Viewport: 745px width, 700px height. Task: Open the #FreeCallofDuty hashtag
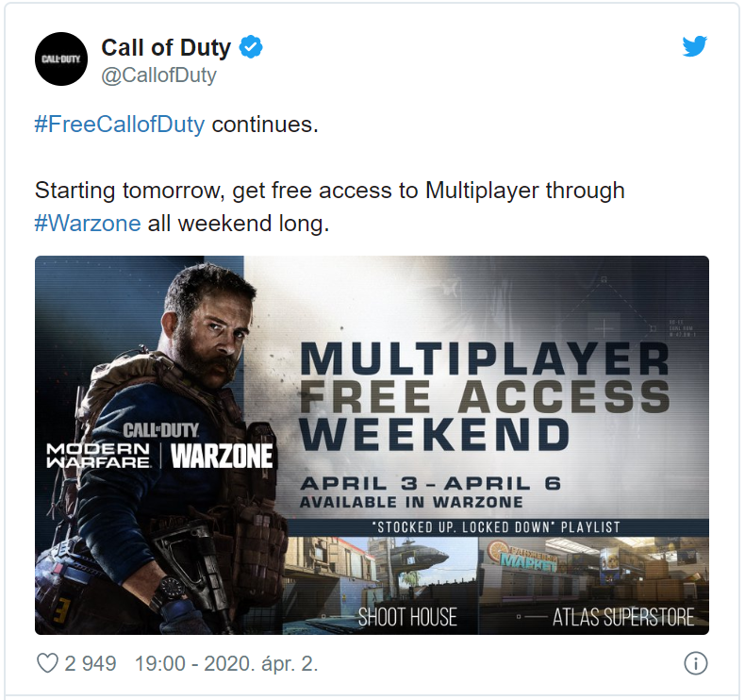pos(120,125)
